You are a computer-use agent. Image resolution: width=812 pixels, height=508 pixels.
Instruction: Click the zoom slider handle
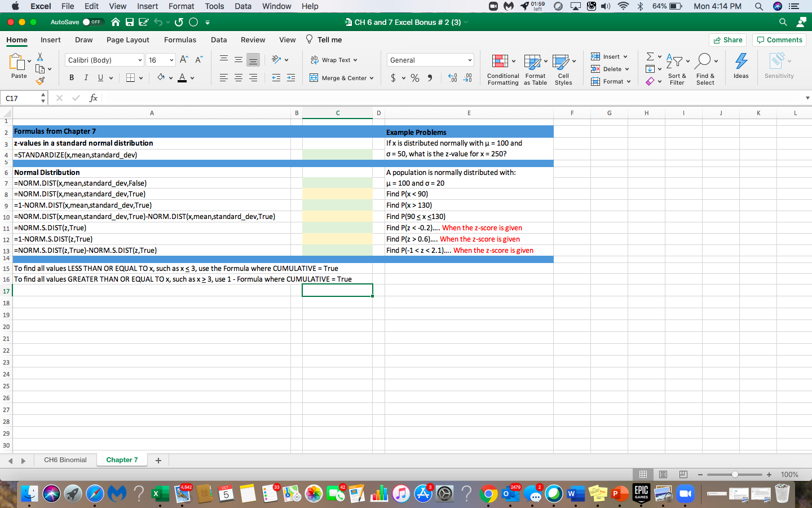(735, 475)
